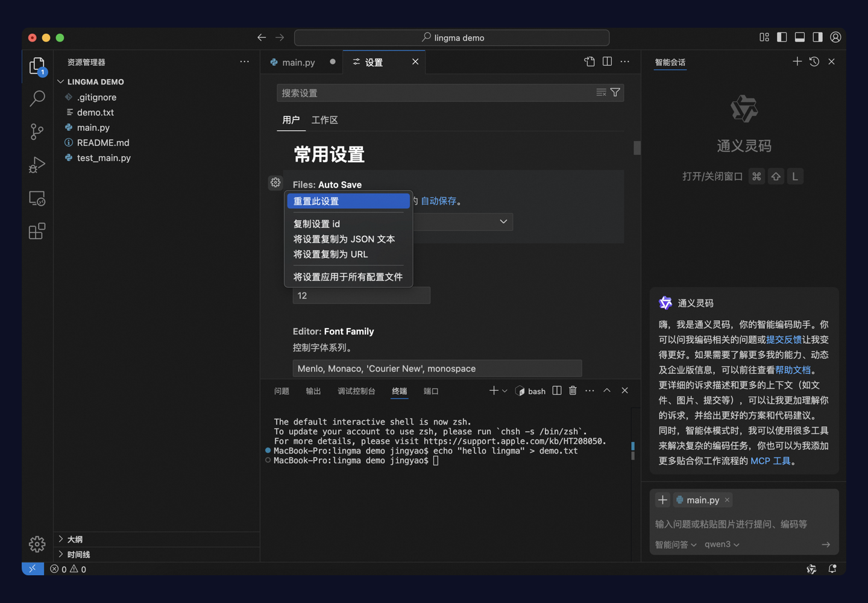Screen dimensions: 868x603
Task: Open terminal panel More Actions ellipsis
Action: click(x=590, y=391)
